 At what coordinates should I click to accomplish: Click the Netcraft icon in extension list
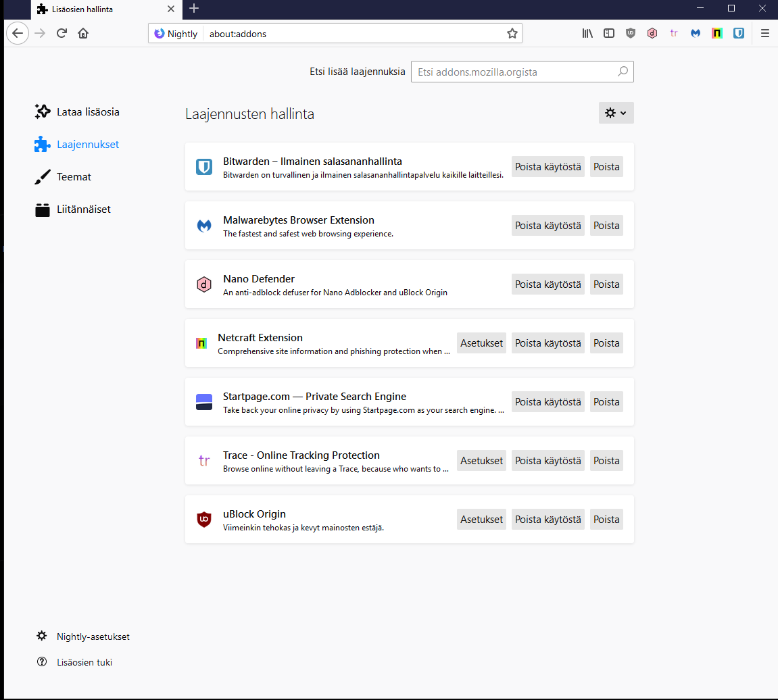(x=201, y=343)
